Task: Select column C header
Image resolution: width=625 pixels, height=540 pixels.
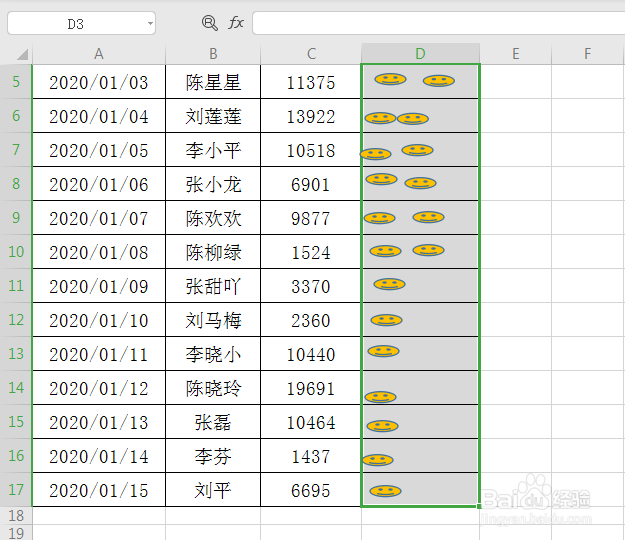Action: 311,54
